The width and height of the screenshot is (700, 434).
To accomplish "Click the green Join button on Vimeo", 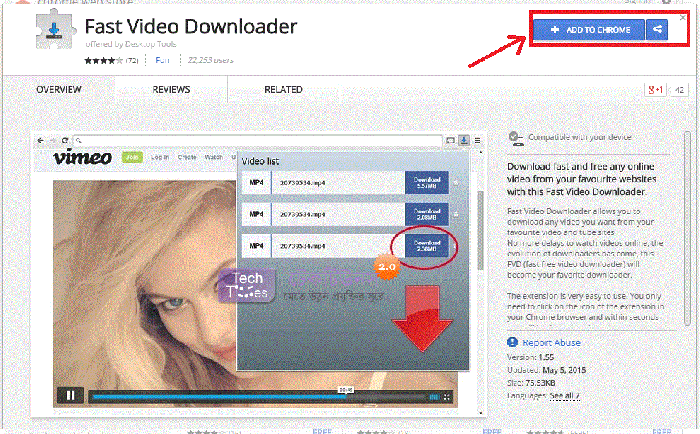I will point(132,157).
